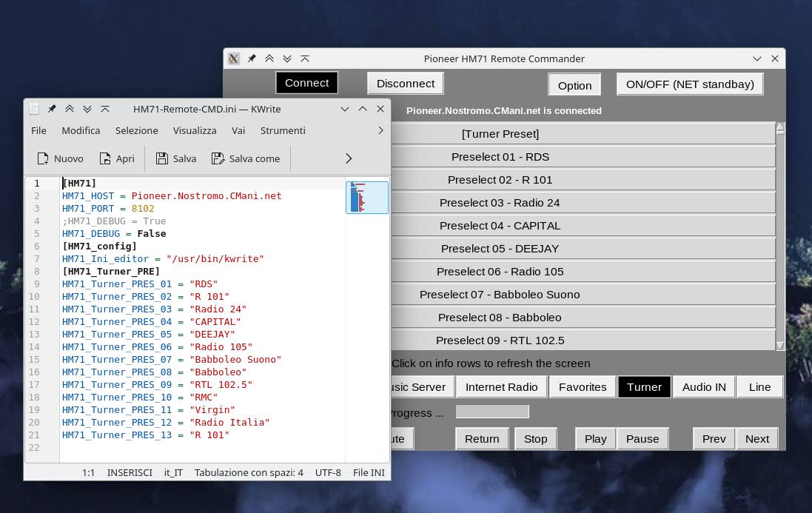The width and height of the screenshot is (812, 513).
Task: Click the Progress bar in Remote Commander
Action: [x=492, y=412]
